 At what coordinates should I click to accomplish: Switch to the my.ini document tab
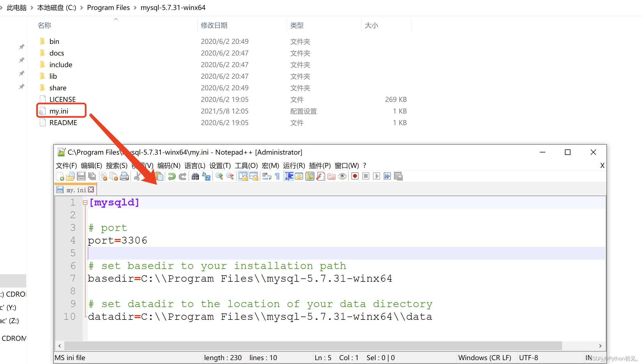75,189
